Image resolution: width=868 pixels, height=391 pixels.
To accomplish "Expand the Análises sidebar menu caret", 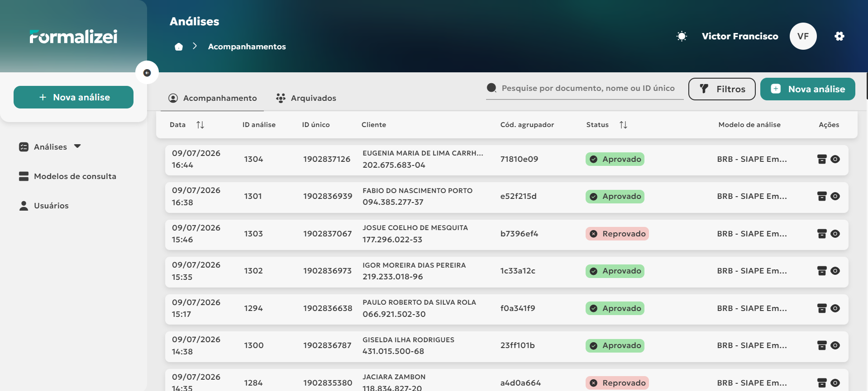I will [x=77, y=146].
